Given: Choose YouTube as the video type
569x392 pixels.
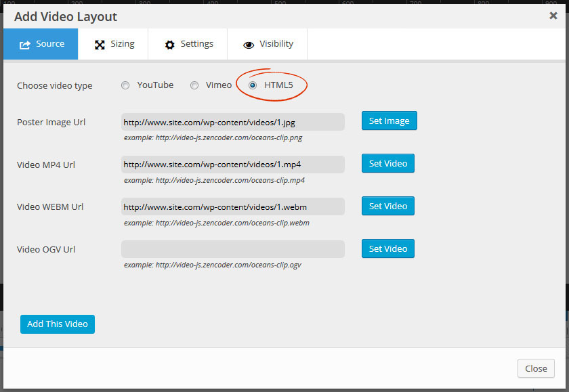Looking at the screenshot, I should pos(125,85).
